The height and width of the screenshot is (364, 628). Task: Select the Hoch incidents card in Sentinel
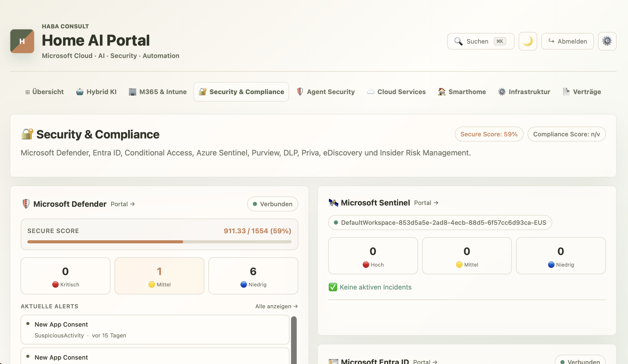(373, 256)
